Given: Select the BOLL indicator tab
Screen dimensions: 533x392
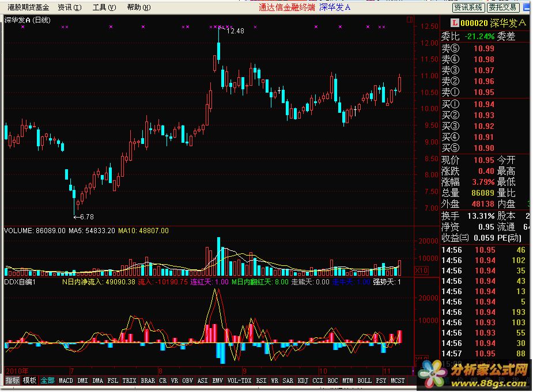Looking at the screenshot, I should click(365, 381).
